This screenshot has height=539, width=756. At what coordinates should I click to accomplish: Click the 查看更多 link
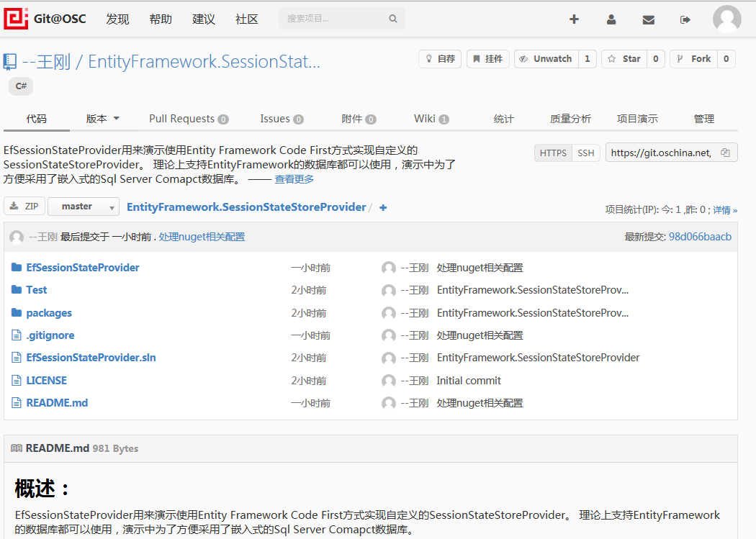click(294, 179)
